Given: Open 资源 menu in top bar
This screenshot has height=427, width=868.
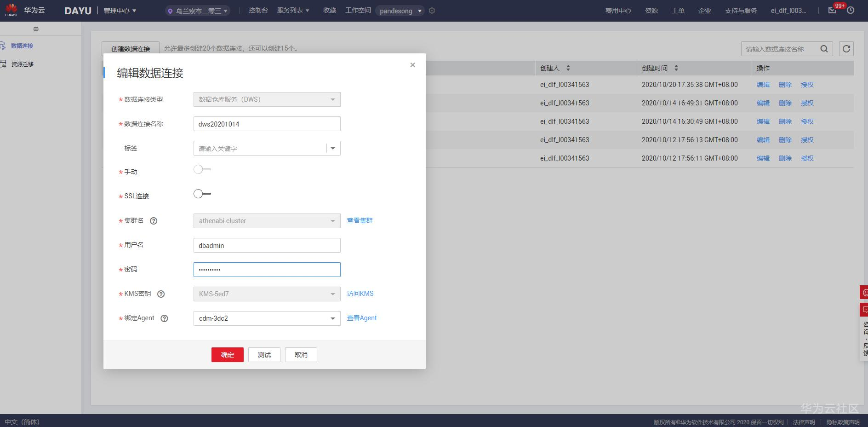Looking at the screenshot, I should click(651, 11).
